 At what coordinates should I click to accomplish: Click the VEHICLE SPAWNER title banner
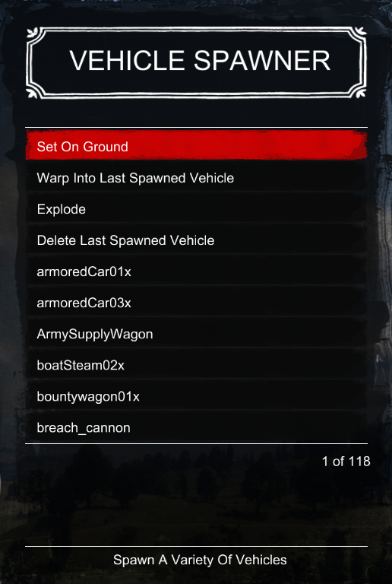pos(196,62)
